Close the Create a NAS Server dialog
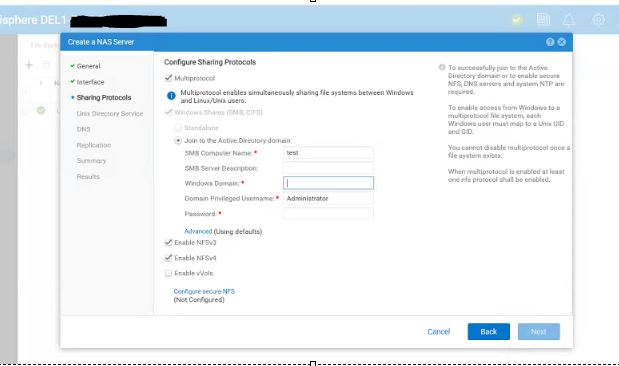619x366 pixels. 561,42
